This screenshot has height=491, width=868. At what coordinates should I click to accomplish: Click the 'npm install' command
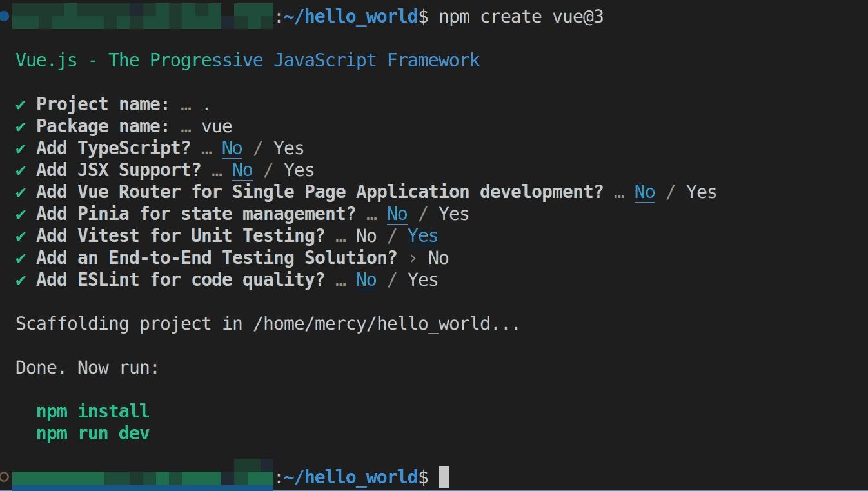coord(93,412)
